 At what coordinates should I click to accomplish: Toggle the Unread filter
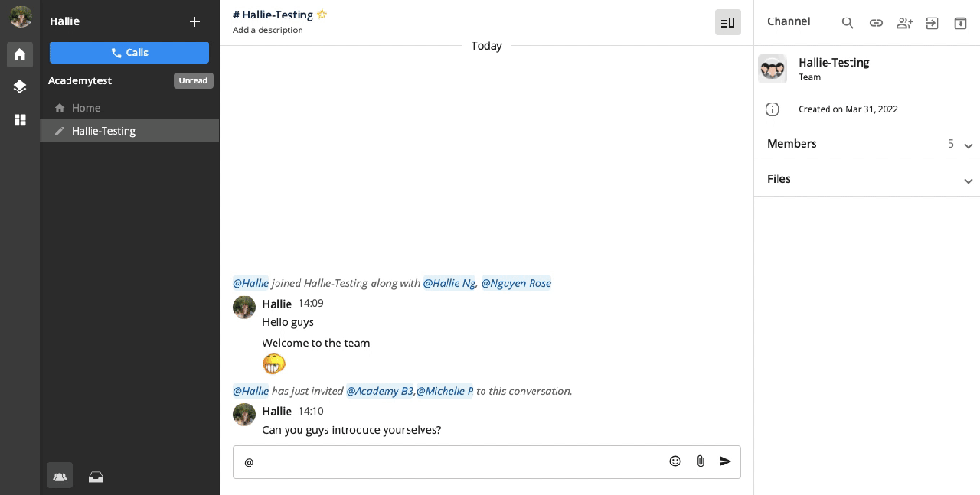tap(193, 80)
